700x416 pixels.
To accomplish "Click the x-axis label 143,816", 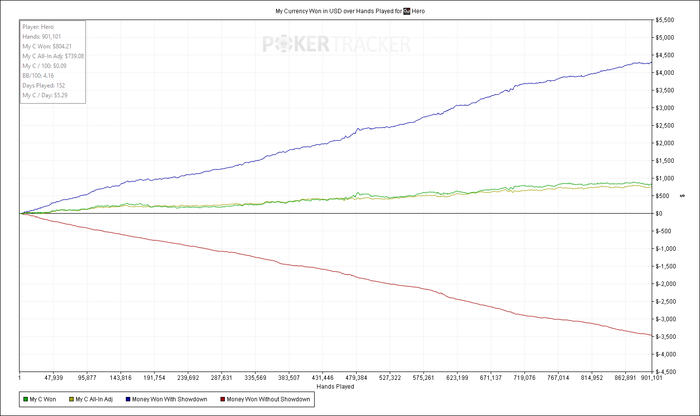I will (121, 378).
